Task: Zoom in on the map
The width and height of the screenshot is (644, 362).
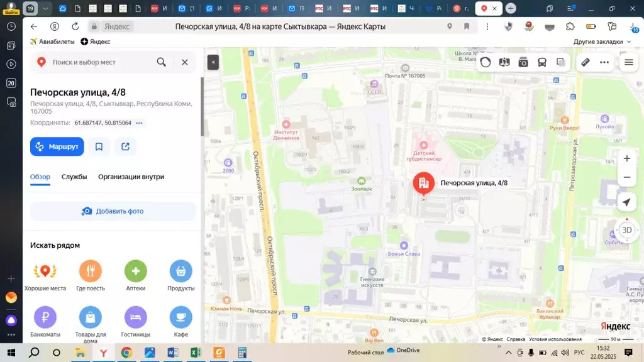Action: tap(627, 158)
